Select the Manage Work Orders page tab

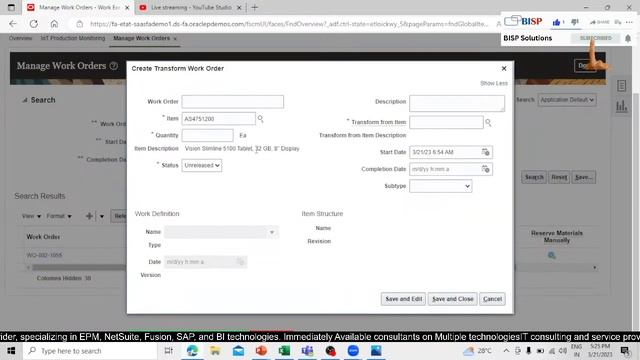tap(142, 38)
